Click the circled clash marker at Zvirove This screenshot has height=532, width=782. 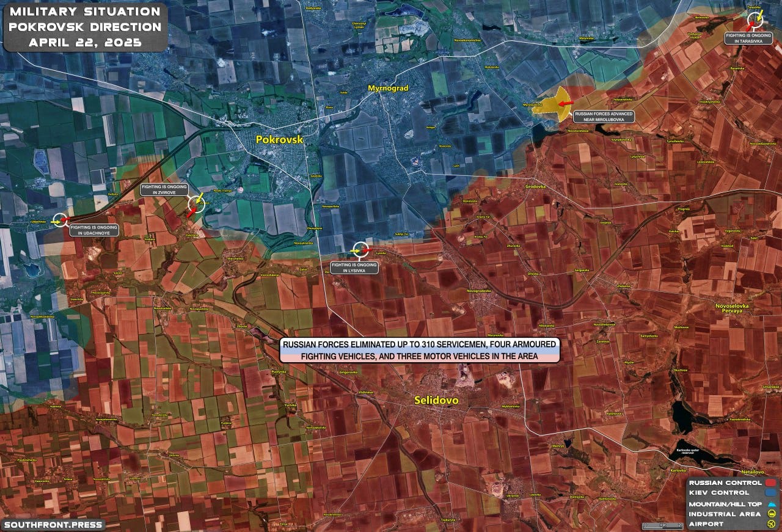point(196,204)
